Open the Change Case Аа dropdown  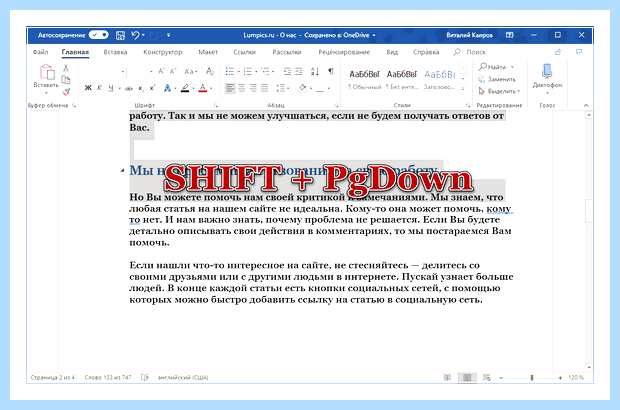point(191,72)
